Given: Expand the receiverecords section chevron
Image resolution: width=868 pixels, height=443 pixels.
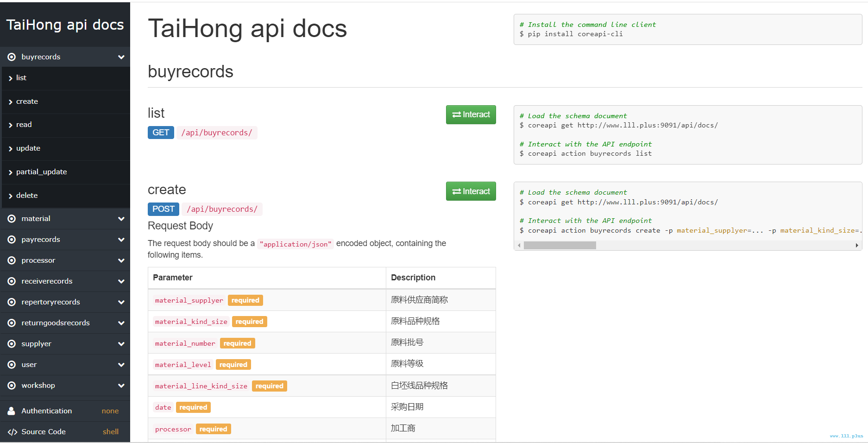Looking at the screenshot, I should pyautogui.click(x=121, y=281).
